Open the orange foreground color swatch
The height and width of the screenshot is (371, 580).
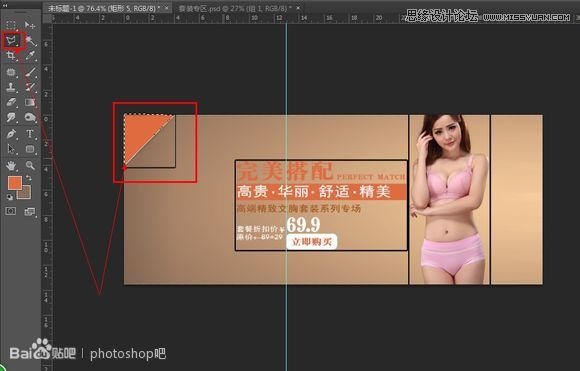[15, 183]
